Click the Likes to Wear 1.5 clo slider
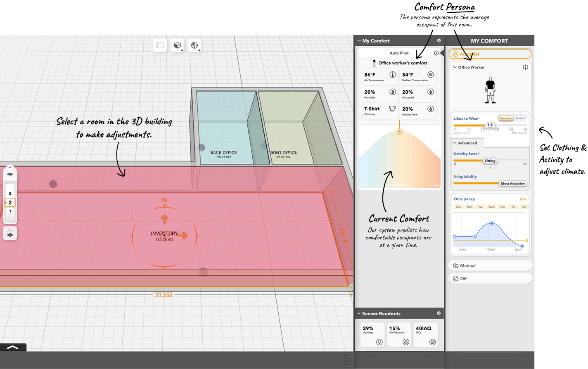Image resolution: width=588 pixels, height=369 pixels. point(490,125)
